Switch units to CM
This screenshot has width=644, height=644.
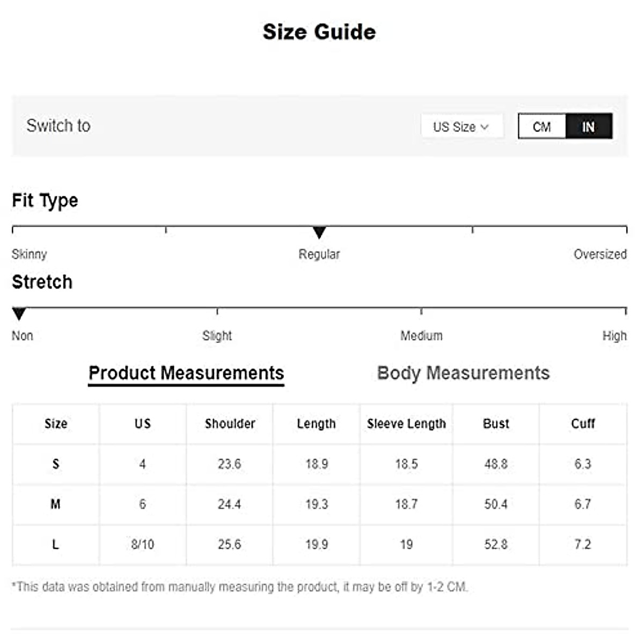point(542,127)
